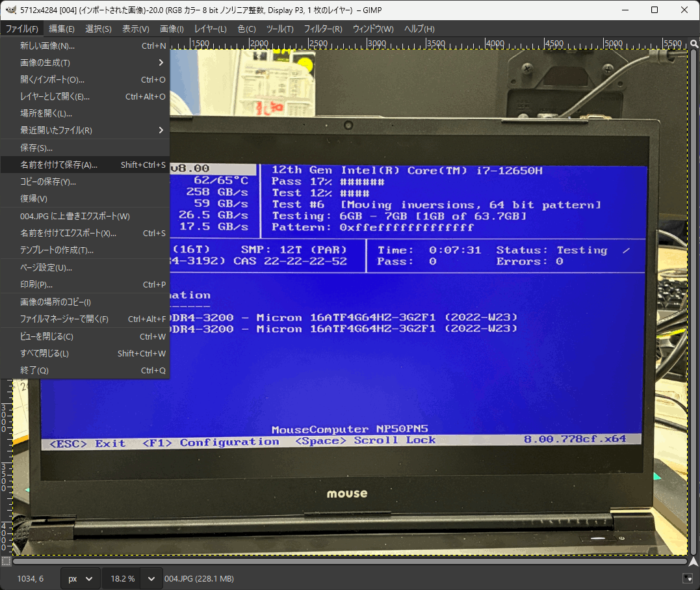Image resolution: width=700 pixels, height=590 pixels.
Task: Open the navigation preview icon at canvas corner
Action: (x=693, y=561)
